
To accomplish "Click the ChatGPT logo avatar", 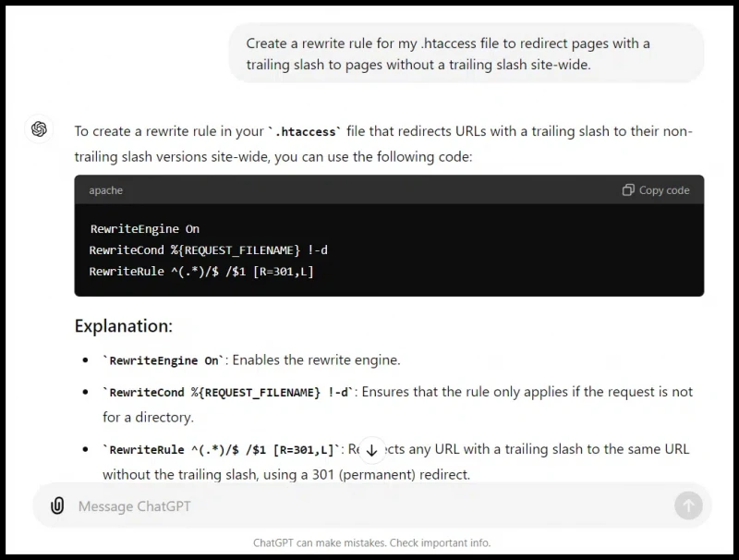I will [39, 129].
